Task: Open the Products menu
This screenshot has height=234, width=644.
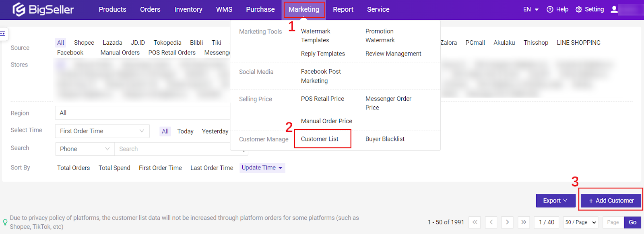Action: (x=113, y=9)
